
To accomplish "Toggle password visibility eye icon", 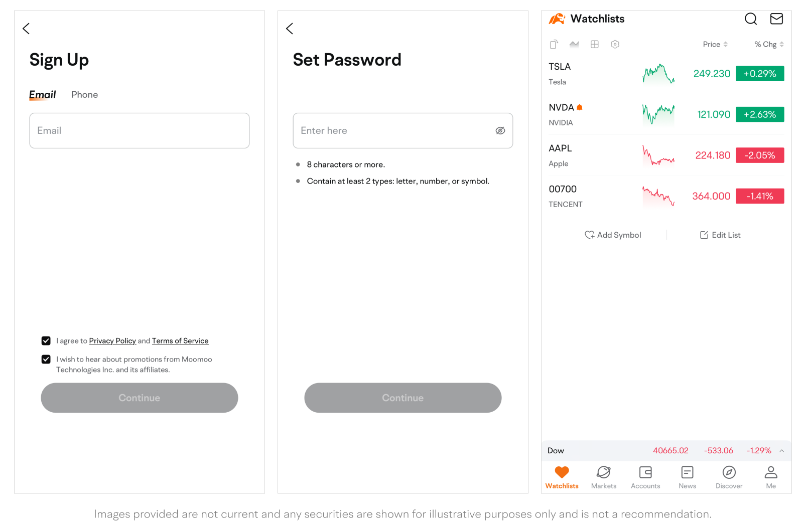I will (500, 131).
